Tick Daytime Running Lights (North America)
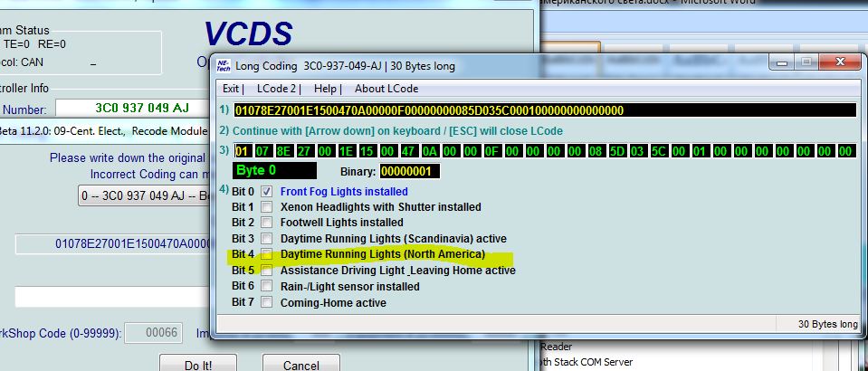 coord(266,254)
